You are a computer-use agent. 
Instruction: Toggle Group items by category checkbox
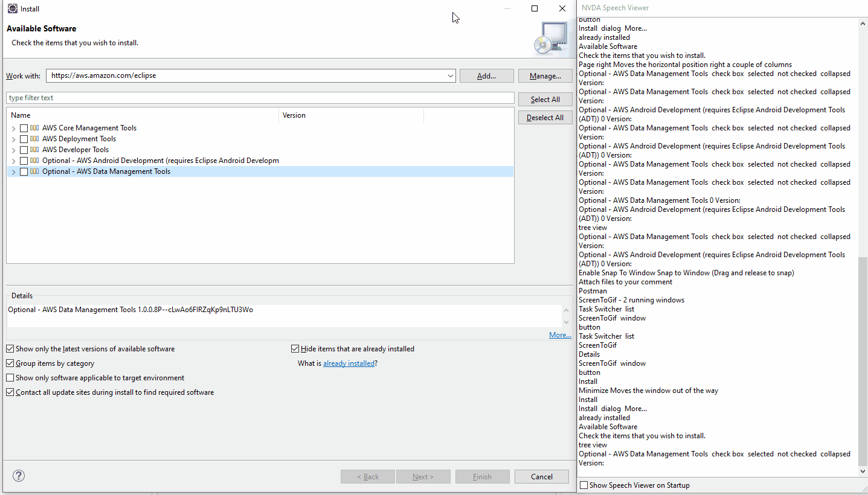[10, 363]
